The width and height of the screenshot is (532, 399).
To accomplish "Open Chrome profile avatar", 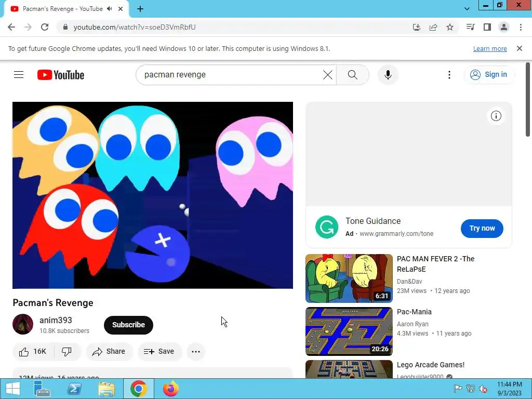I will click(504, 27).
